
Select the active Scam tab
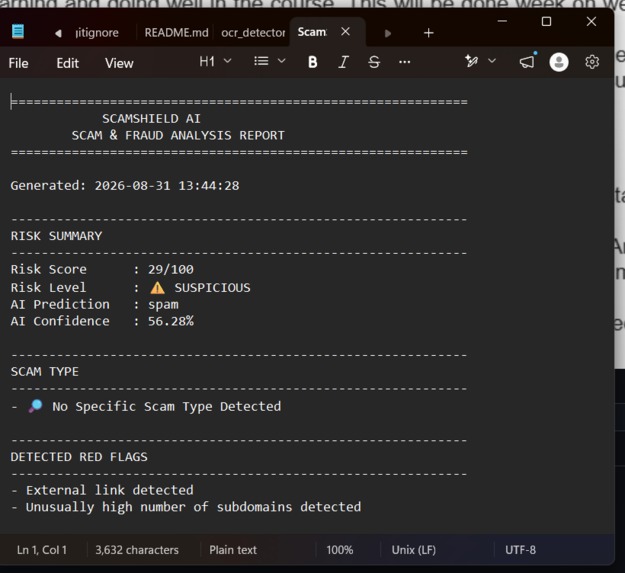[312, 32]
